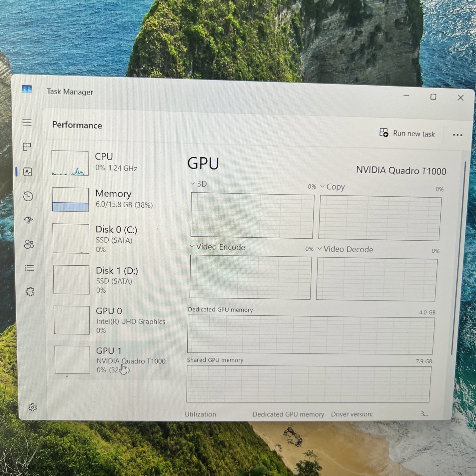
Task: Expand the 3D engine dropdown
Action: (193, 184)
